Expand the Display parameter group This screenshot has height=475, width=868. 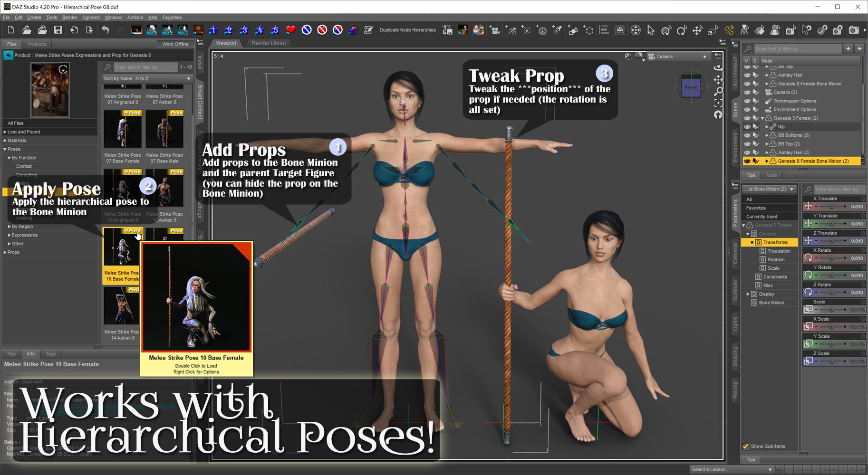click(748, 294)
